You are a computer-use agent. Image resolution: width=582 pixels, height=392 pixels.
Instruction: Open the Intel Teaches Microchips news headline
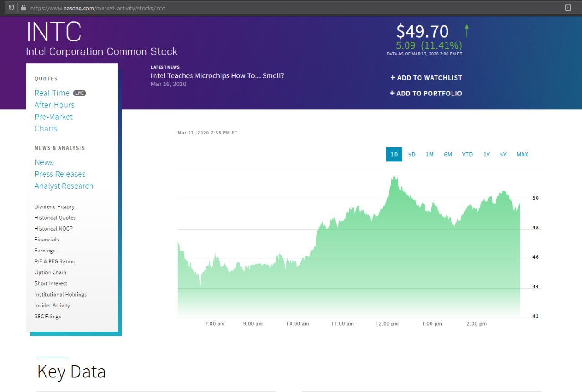coord(217,75)
